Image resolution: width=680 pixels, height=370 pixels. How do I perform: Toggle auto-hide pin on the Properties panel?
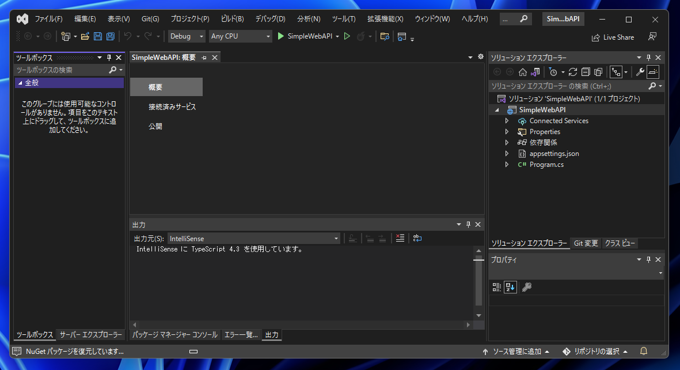pyautogui.click(x=648, y=259)
